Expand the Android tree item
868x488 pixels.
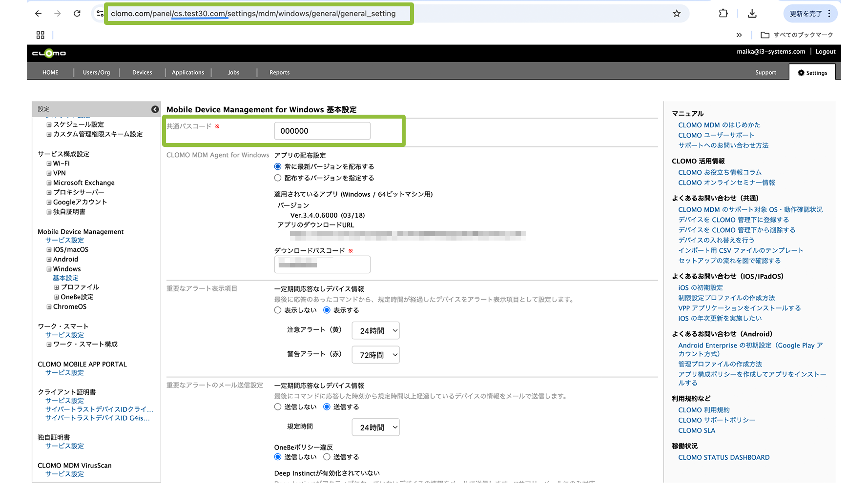click(x=49, y=260)
